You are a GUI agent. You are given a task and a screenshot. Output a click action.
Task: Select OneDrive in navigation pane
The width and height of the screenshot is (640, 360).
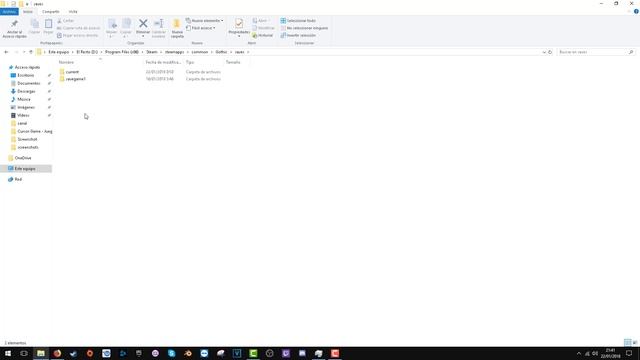(22, 158)
